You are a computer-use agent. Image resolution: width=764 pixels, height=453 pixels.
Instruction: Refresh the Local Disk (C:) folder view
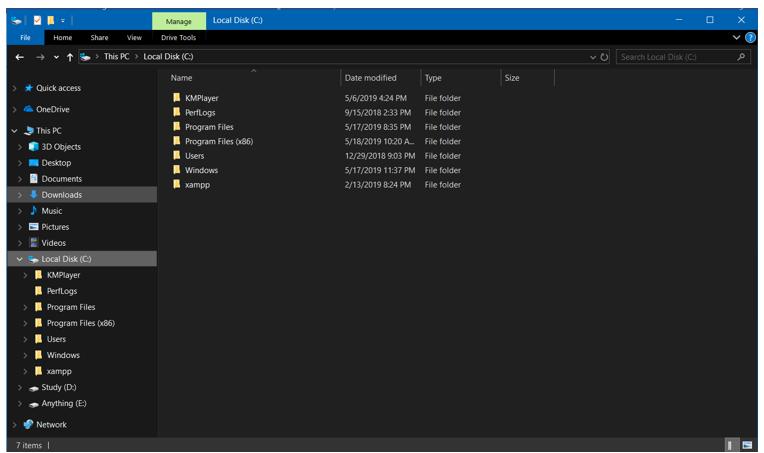pos(604,57)
